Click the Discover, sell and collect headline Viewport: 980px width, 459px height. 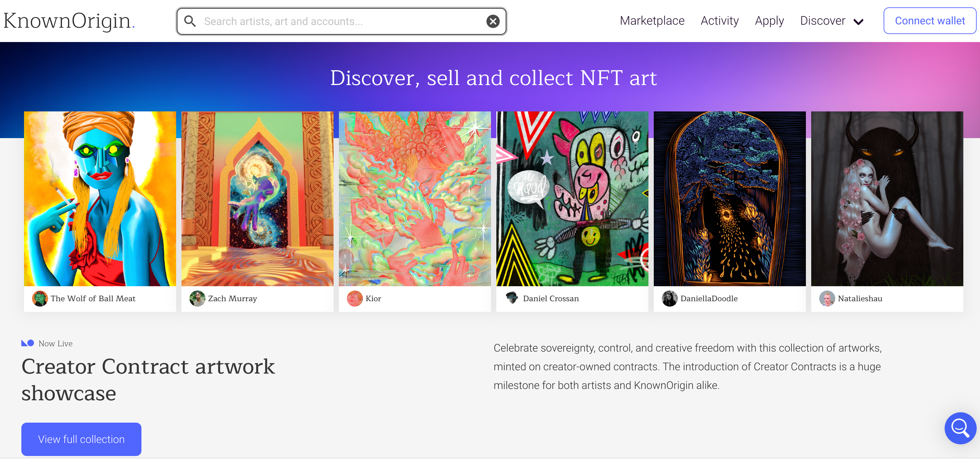coord(493,78)
